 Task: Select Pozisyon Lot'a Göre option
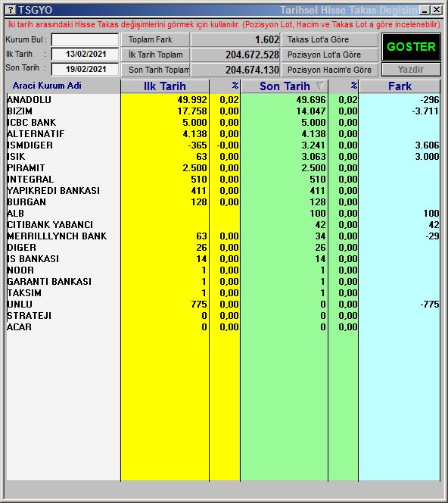[x=330, y=55]
